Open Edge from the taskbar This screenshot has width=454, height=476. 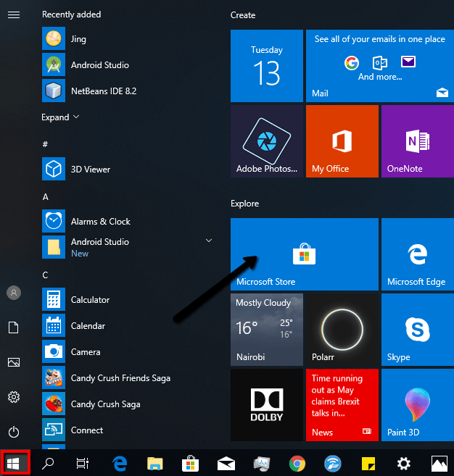(x=120, y=464)
